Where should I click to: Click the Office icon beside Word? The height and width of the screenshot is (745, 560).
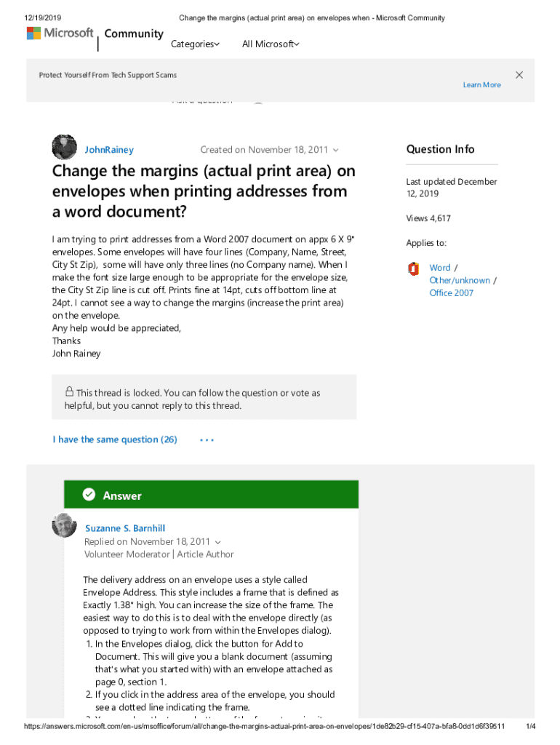pyautogui.click(x=413, y=268)
